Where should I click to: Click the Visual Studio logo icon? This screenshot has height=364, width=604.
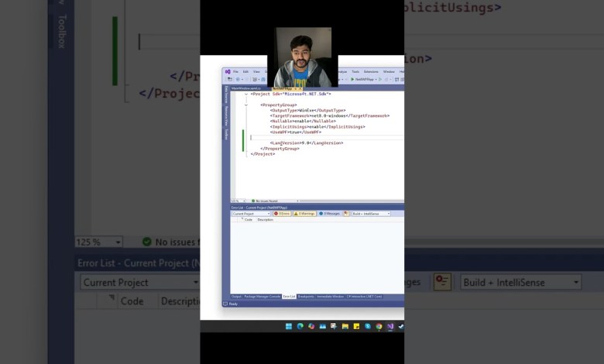(x=228, y=72)
